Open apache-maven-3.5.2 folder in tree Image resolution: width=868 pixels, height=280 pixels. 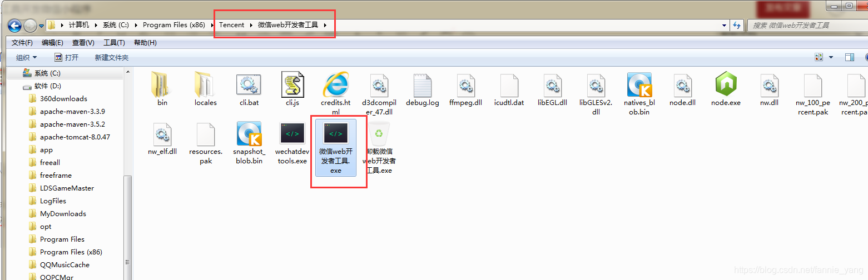pyautogui.click(x=72, y=124)
